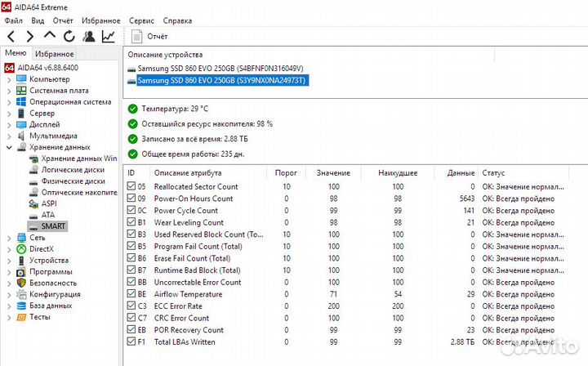Image resolution: width=588 pixels, height=366 pixels.
Task: Select the DirectX tree icon
Action: [x=21, y=249]
